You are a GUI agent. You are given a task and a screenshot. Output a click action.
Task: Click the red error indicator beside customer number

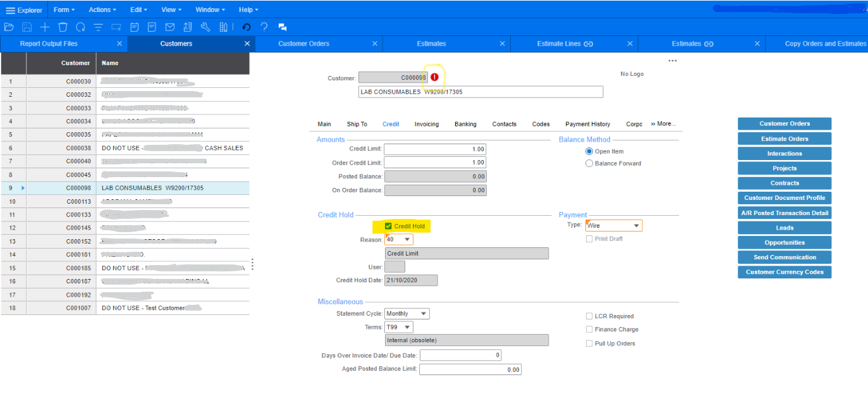434,77
